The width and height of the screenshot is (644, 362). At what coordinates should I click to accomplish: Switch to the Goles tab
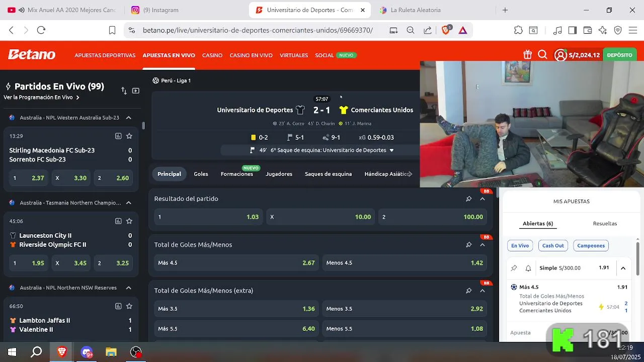201,174
